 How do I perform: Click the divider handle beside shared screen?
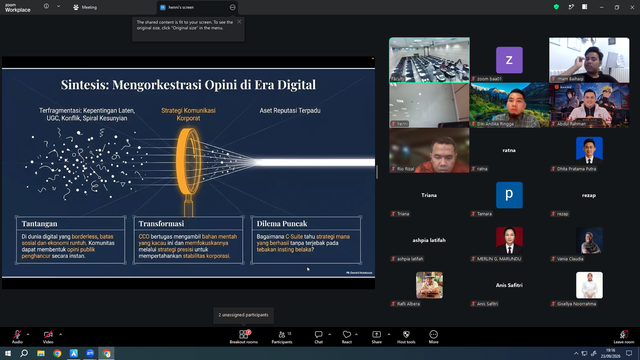coord(377,172)
